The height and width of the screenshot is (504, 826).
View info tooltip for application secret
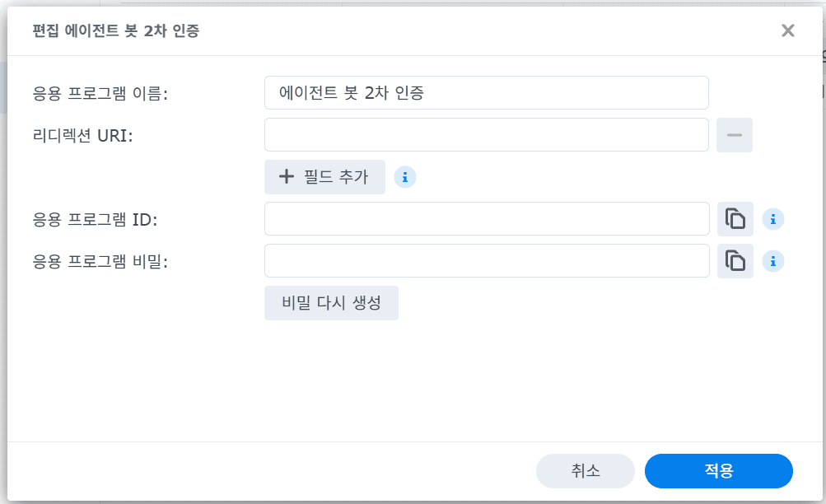pos(772,260)
